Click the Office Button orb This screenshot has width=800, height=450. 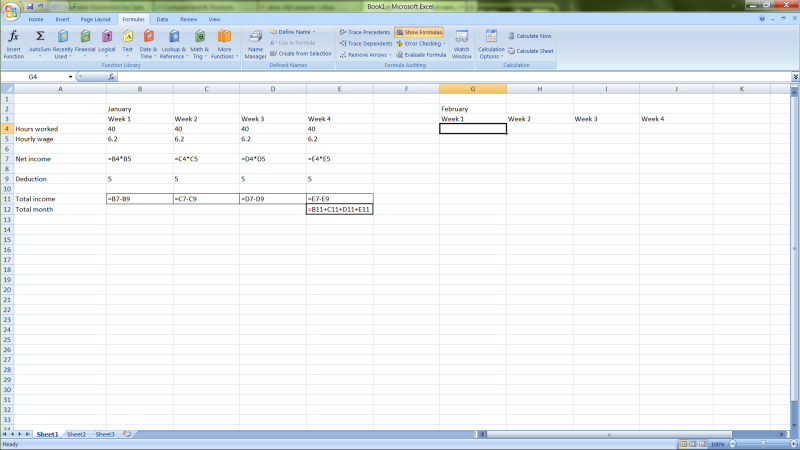(11, 11)
